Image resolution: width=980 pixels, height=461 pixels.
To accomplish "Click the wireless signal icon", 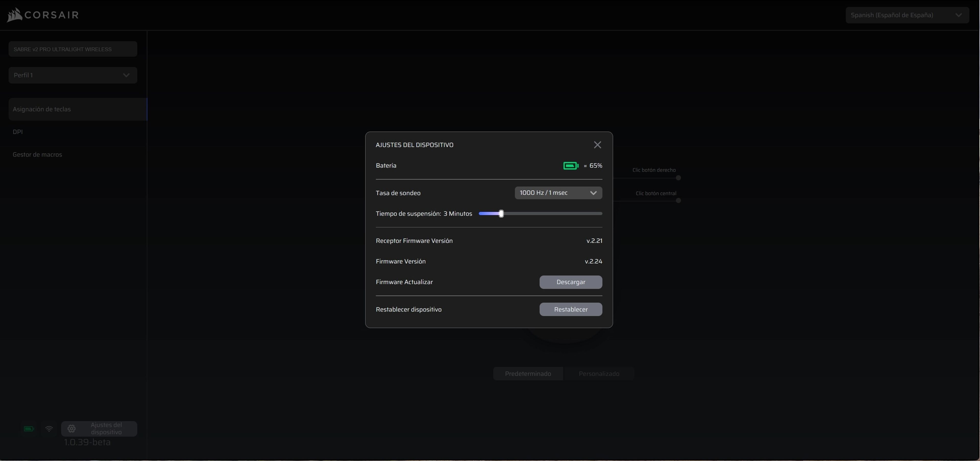I will click(x=49, y=429).
